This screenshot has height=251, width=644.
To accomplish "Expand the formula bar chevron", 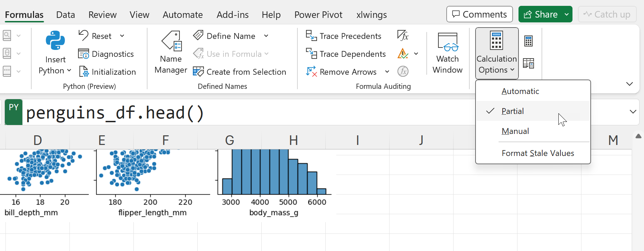I will tap(633, 112).
